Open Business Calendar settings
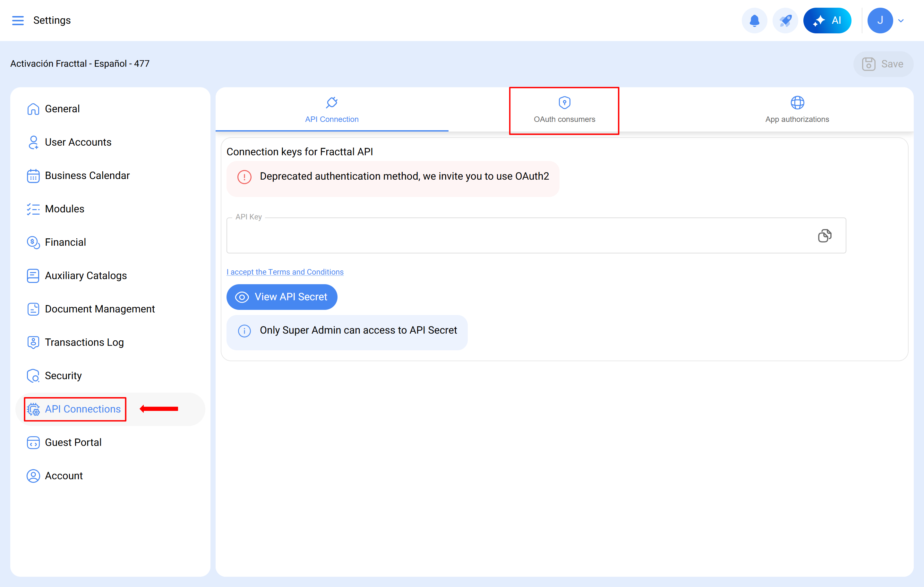The image size is (924, 587). tap(87, 176)
